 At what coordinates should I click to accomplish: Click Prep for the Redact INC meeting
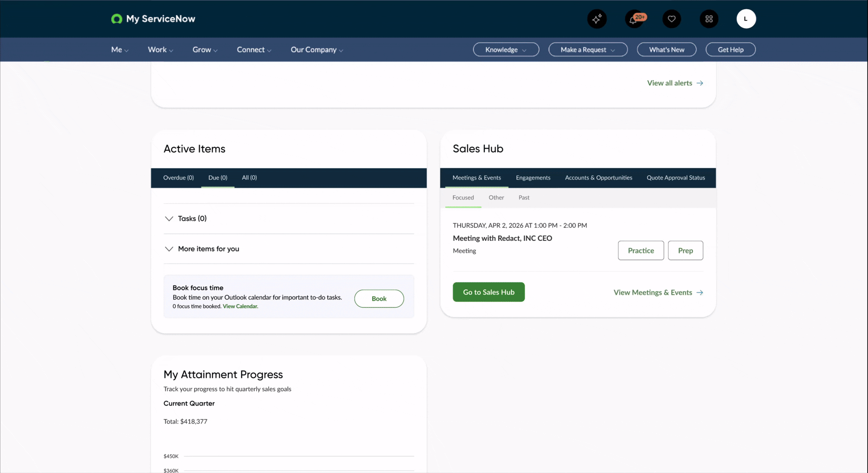tap(685, 250)
